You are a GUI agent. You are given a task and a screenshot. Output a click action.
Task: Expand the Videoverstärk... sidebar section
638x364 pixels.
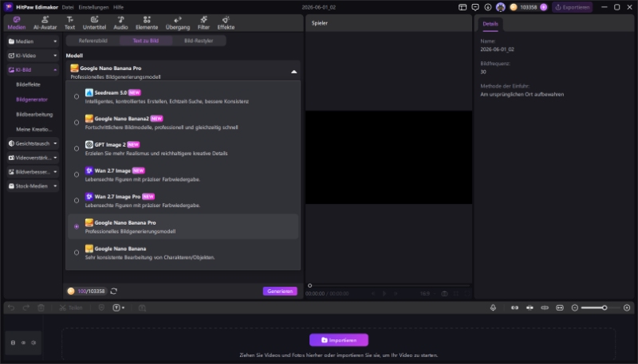pyautogui.click(x=33, y=158)
